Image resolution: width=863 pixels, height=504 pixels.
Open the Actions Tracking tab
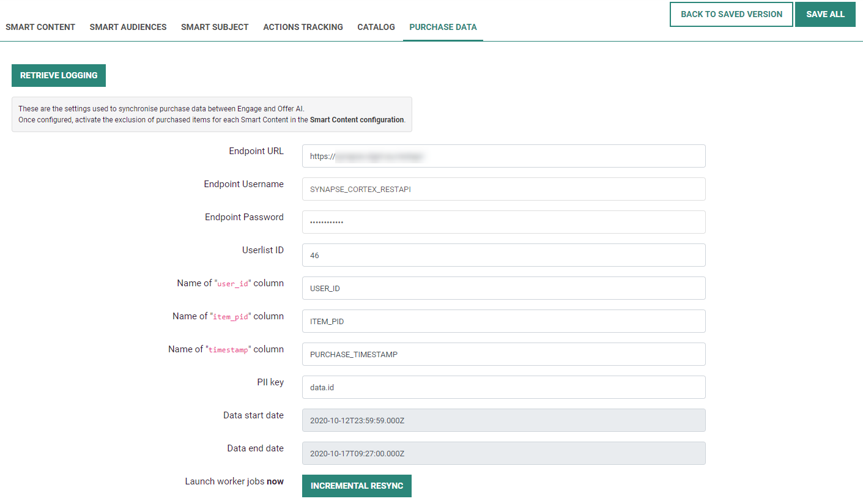tap(303, 27)
